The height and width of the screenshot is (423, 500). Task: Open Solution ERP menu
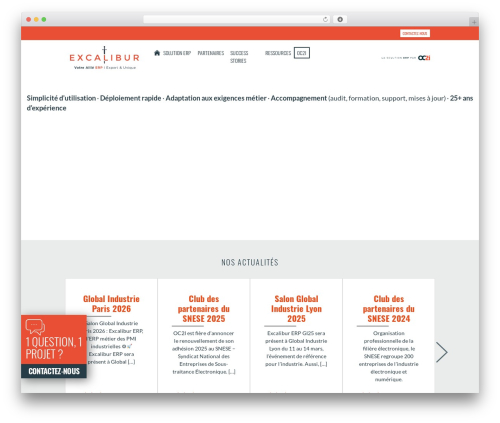[177, 53]
